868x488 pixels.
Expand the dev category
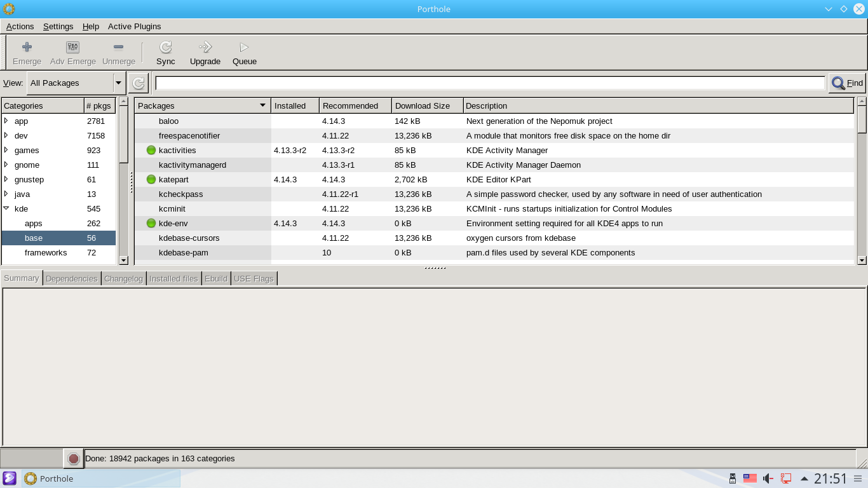[x=6, y=135]
